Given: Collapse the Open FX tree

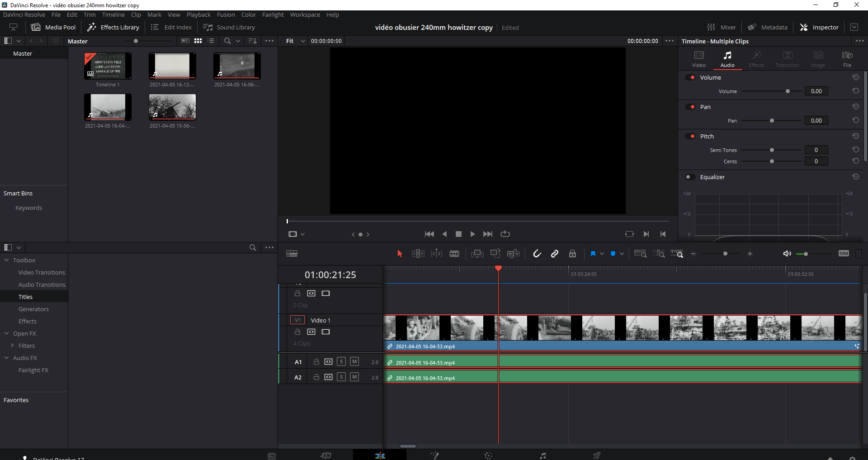Looking at the screenshot, I should point(7,333).
